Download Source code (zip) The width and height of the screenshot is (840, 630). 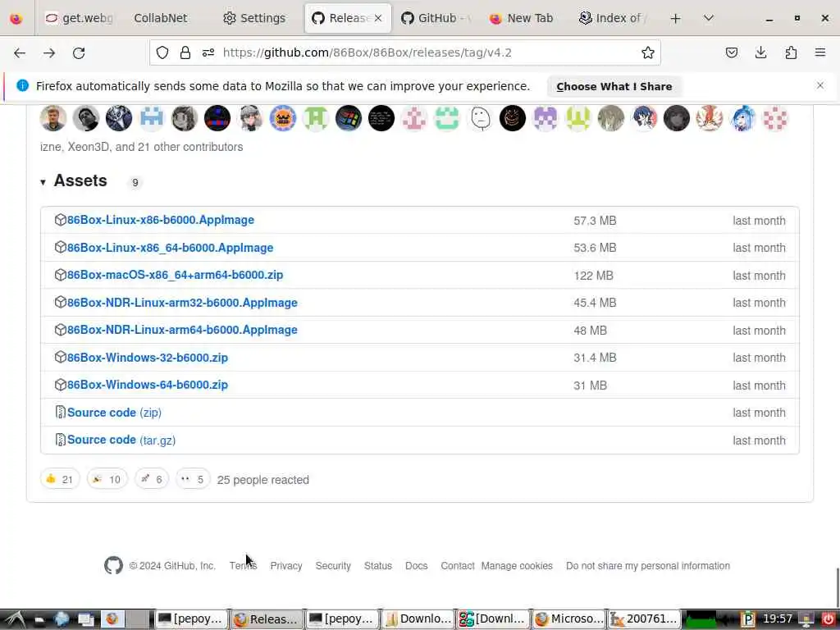pyautogui.click(x=114, y=413)
